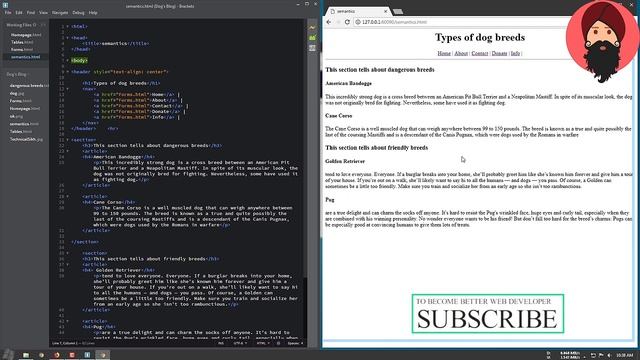The width and height of the screenshot is (640, 360).
Task: Open Forms.html in project tree
Action: coord(20,101)
